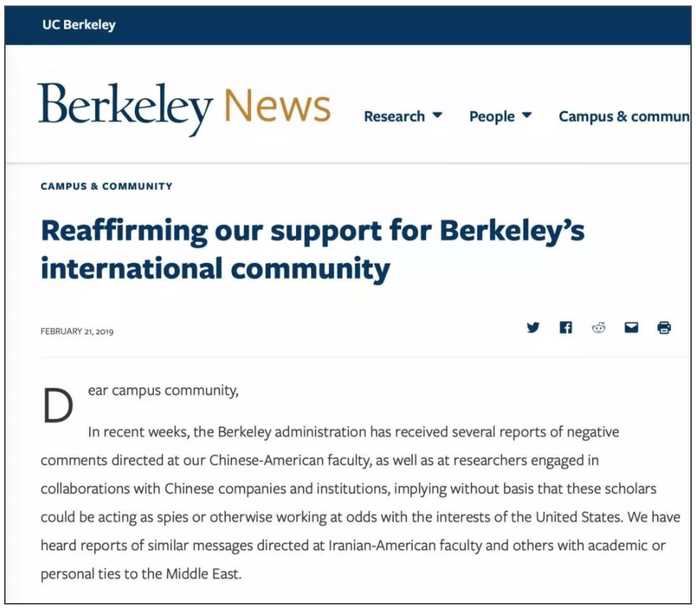Email this article via envelope icon

coord(631,328)
